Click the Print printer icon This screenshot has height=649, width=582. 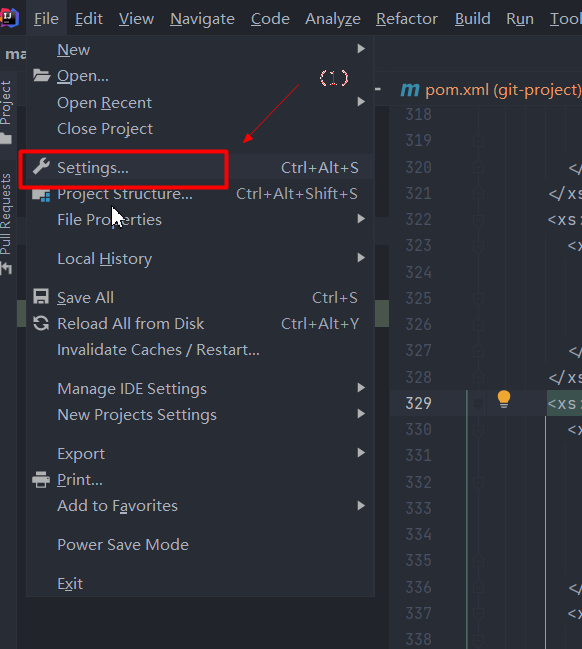(x=41, y=480)
